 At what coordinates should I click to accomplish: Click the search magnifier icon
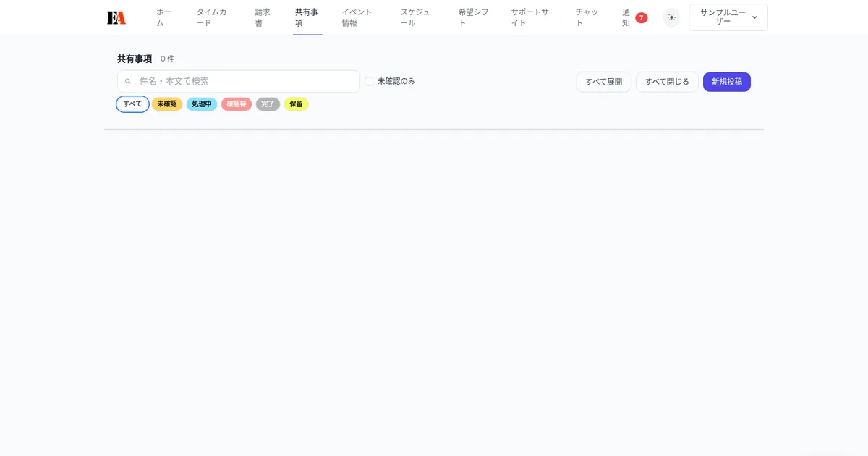click(128, 82)
